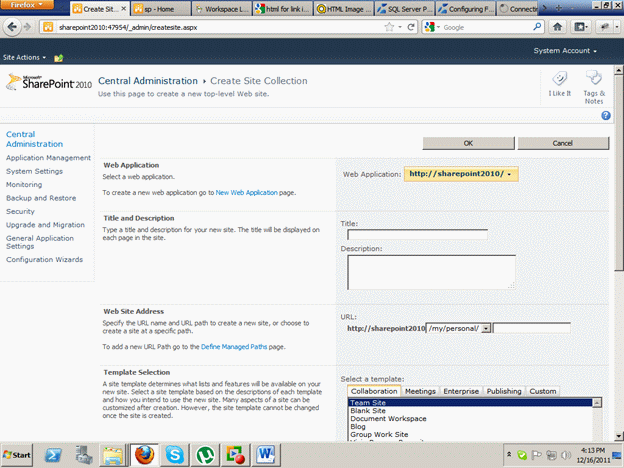Click the site identity icon in address bar
624x468 pixels.
coord(48,27)
